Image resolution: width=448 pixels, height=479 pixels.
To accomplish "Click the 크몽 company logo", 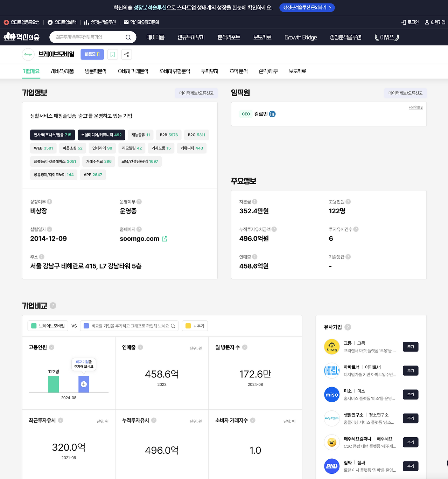I will (332, 347).
